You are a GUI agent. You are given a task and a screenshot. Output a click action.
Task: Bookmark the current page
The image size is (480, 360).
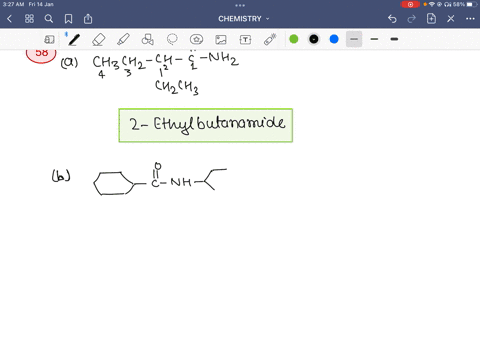(x=68, y=19)
